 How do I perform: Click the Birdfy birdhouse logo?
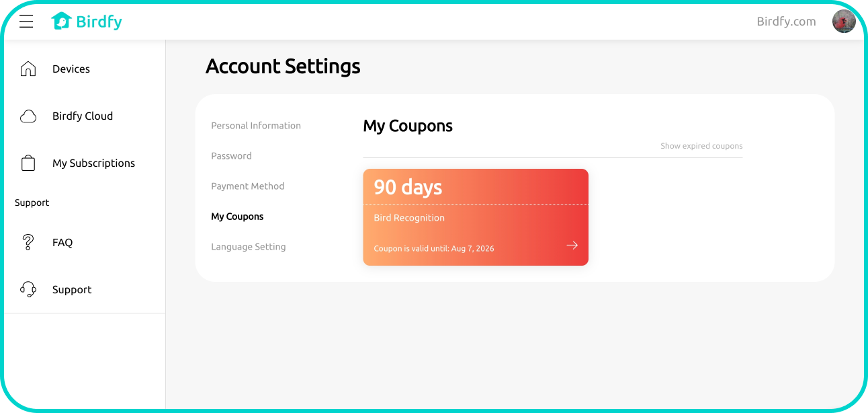[61, 22]
